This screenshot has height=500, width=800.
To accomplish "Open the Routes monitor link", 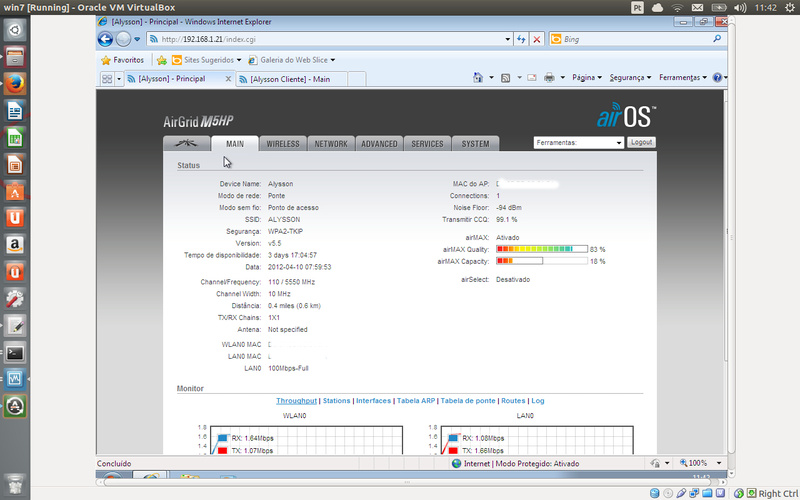I will pos(513,401).
